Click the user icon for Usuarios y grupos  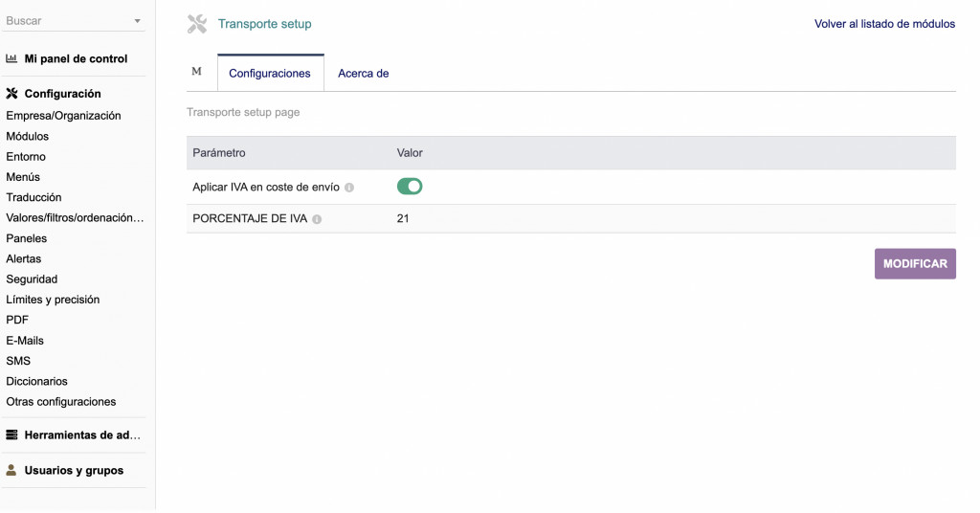point(11,470)
